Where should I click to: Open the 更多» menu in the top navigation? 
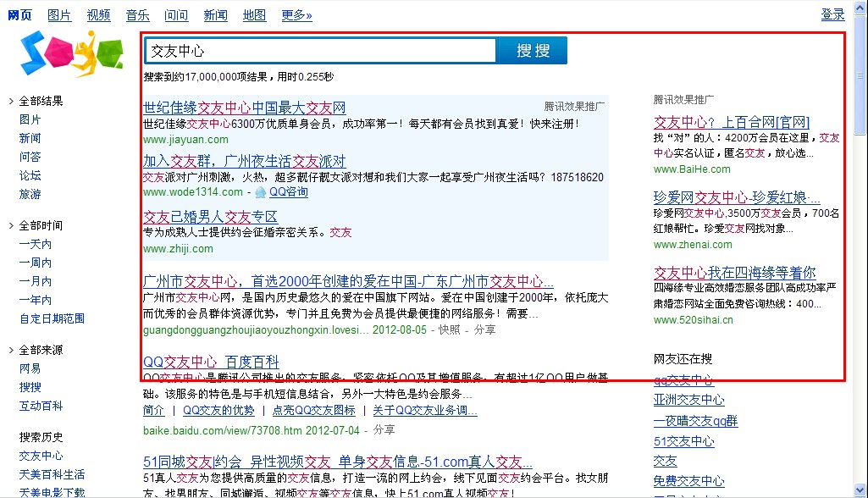click(296, 15)
